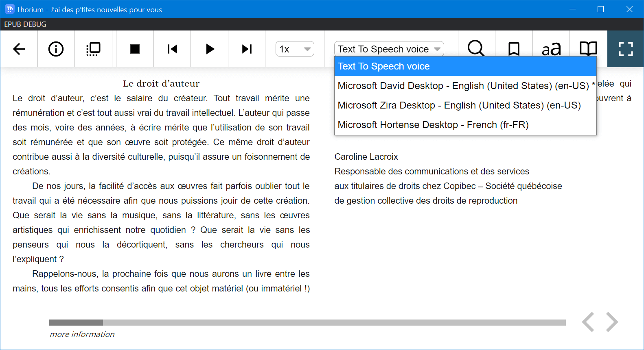Viewport: 644px width, 350px height.
Task: Play the text-to-speech reading
Action: pyautogui.click(x=210, y=49)
